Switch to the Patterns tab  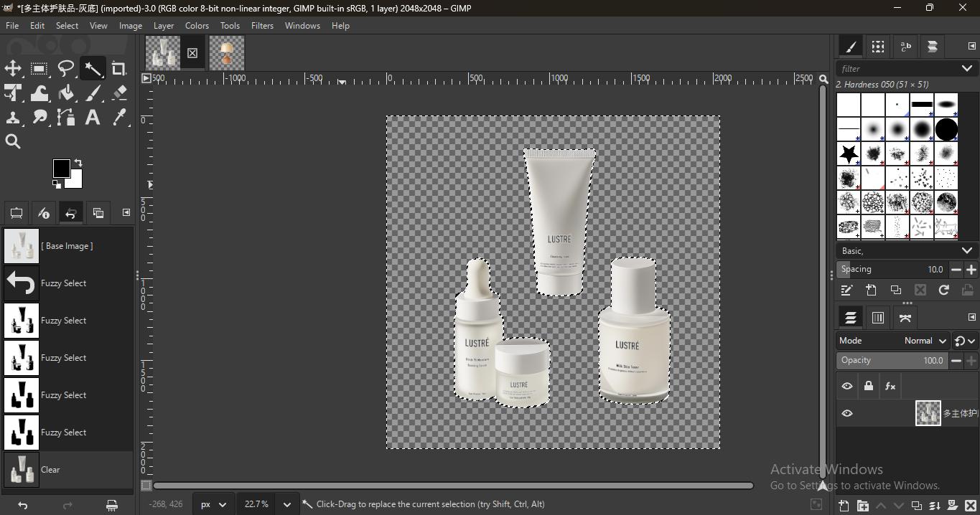click(x=878, y=47)
